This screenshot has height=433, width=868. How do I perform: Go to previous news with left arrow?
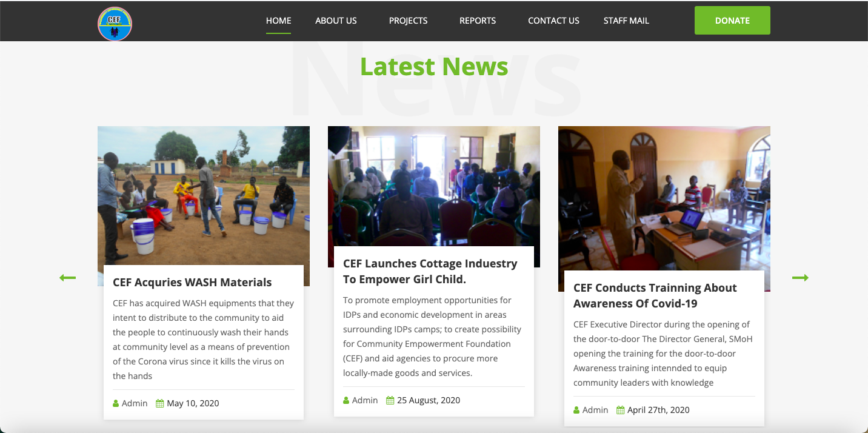pyautogui.click(x=67, y=278)
